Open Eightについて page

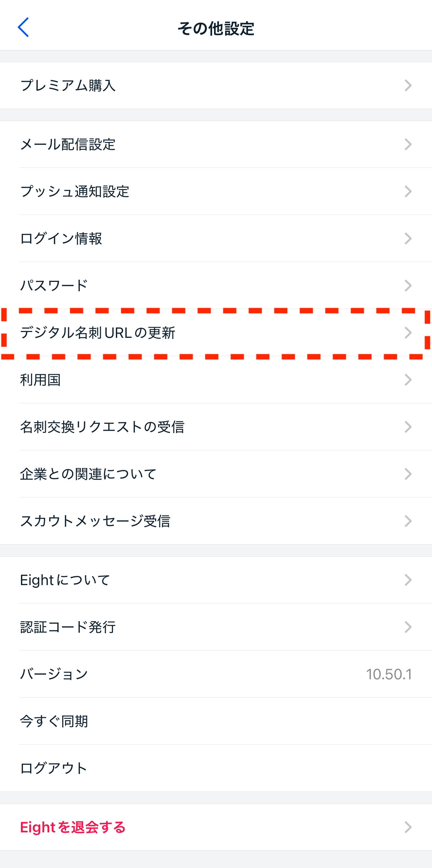65,580
